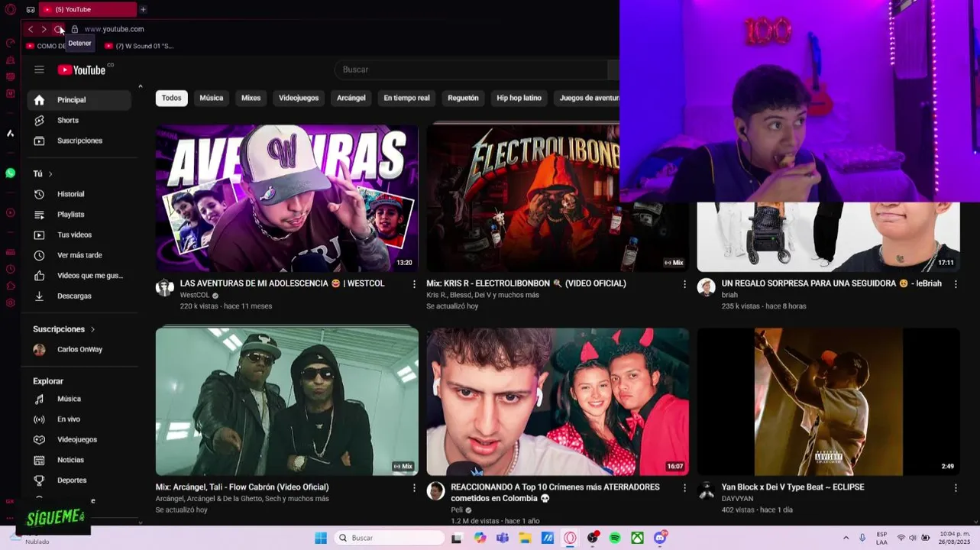The width and height of the screenshot is (980, 550).
Task: Open the W Sound 01 bookmark
Action: pos(139,46)
